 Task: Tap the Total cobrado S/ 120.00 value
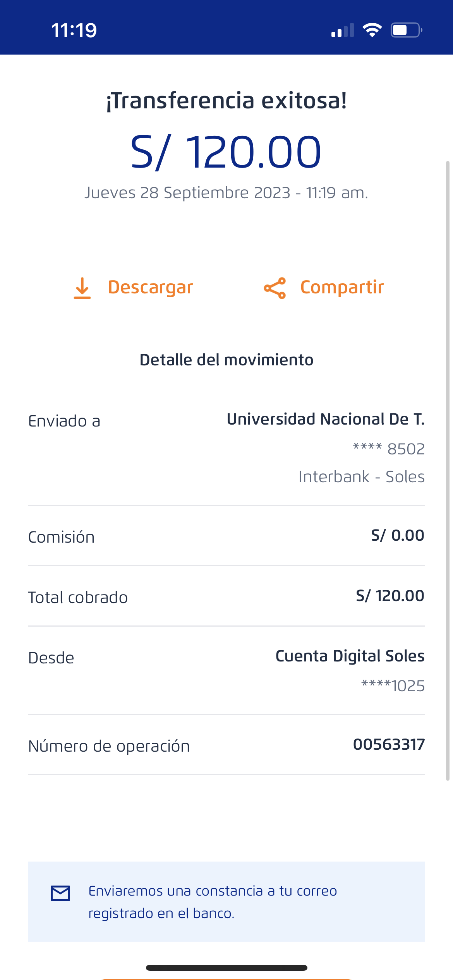point(390,596)
